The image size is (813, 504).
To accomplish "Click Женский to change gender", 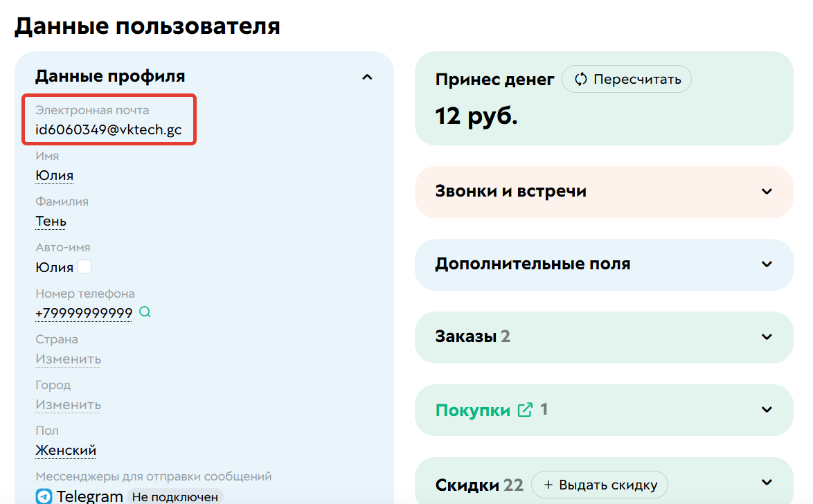I will [x=65, y=449].
